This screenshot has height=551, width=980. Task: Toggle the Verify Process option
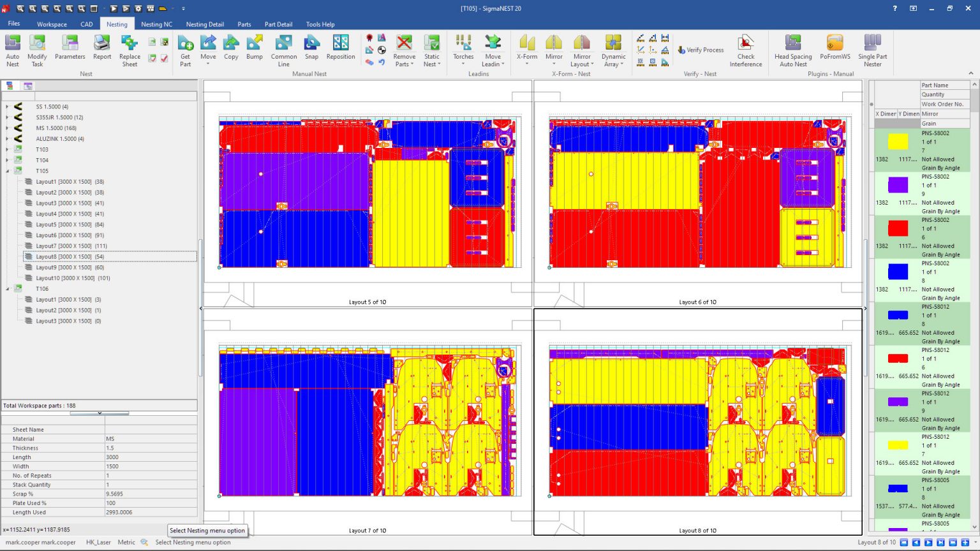[701, 50]
